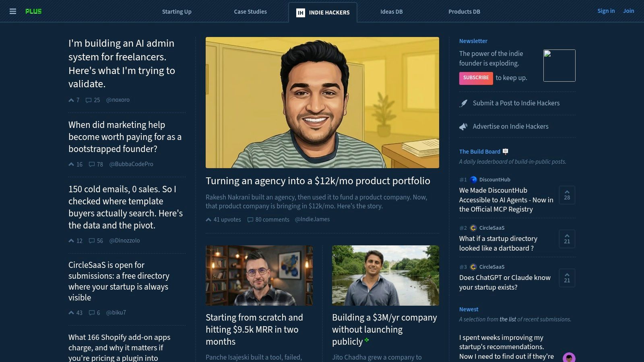Open 'Turning an agency into a $12k/mo product portfolio'

(318, 181)
